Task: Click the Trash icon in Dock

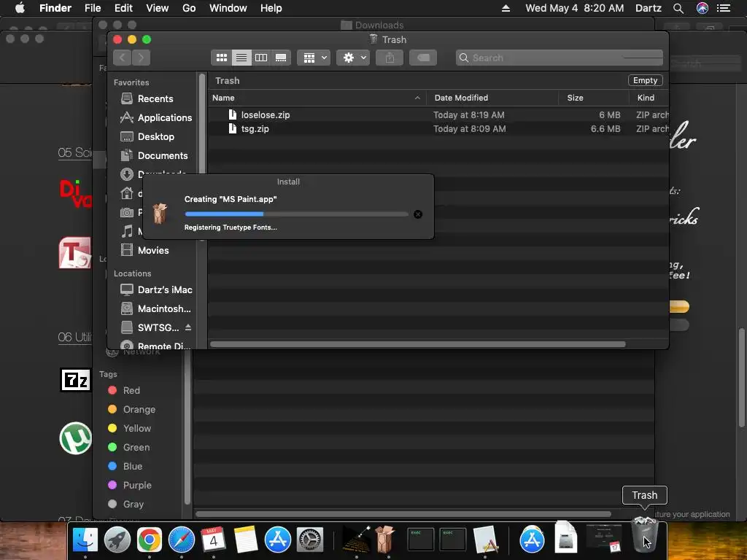Action: point(645,534)
